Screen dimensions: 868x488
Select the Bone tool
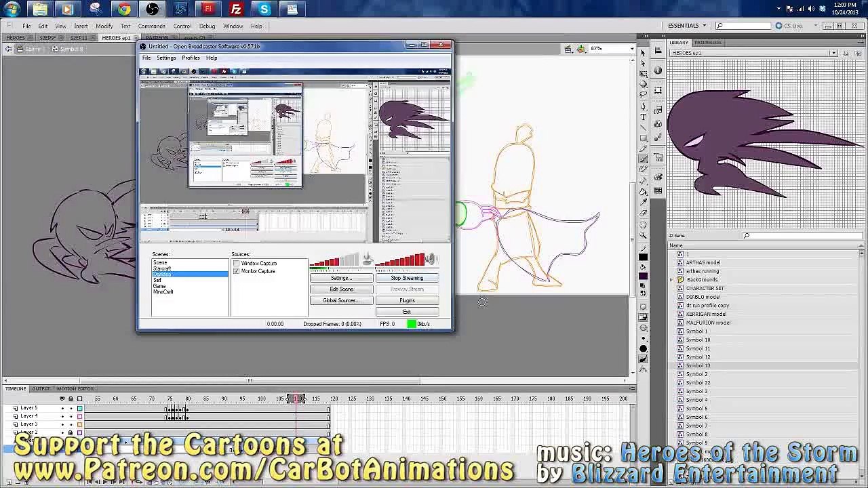point(644,181)
